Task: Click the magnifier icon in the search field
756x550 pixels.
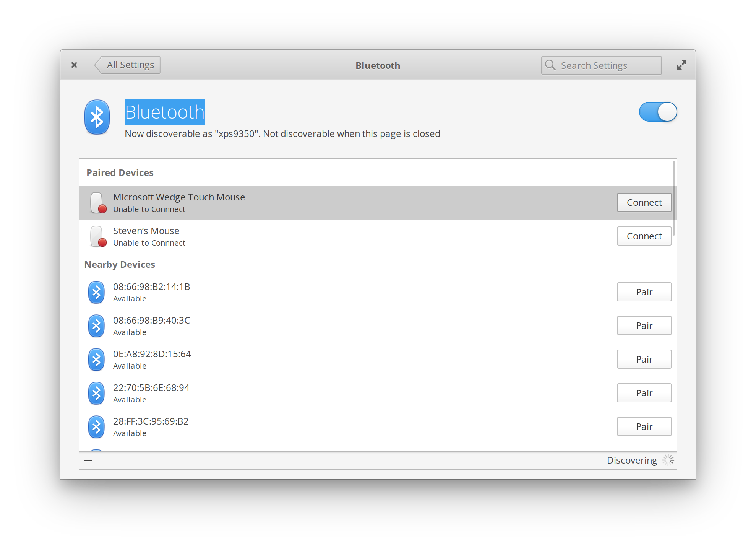Action: (x=550, y=65)
